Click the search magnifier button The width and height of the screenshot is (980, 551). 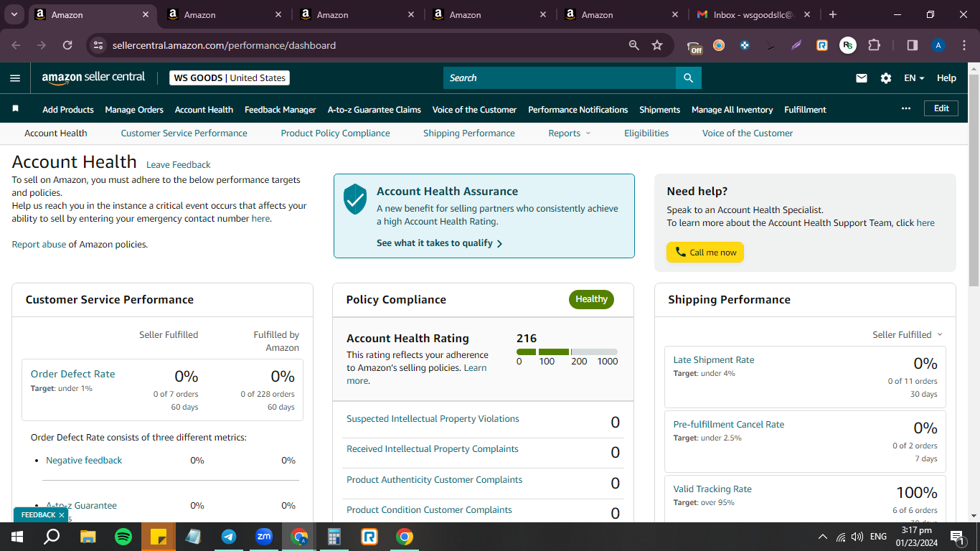[688, 78]
